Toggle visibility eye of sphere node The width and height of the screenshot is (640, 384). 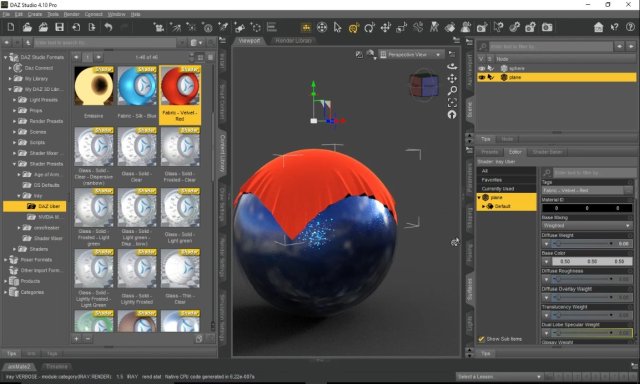[482, 68]
